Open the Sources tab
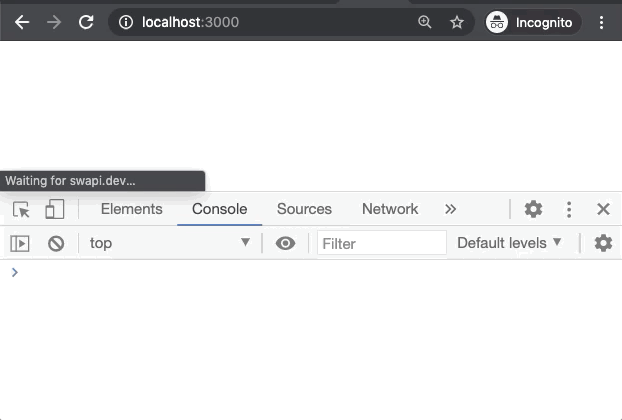This screenshot has width=622, height=420. point(304,209)
